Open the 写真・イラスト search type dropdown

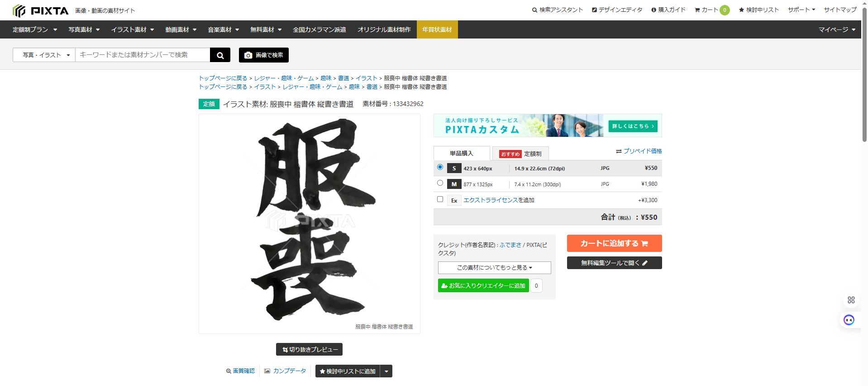pyautogui.click(x=44, y=55)
